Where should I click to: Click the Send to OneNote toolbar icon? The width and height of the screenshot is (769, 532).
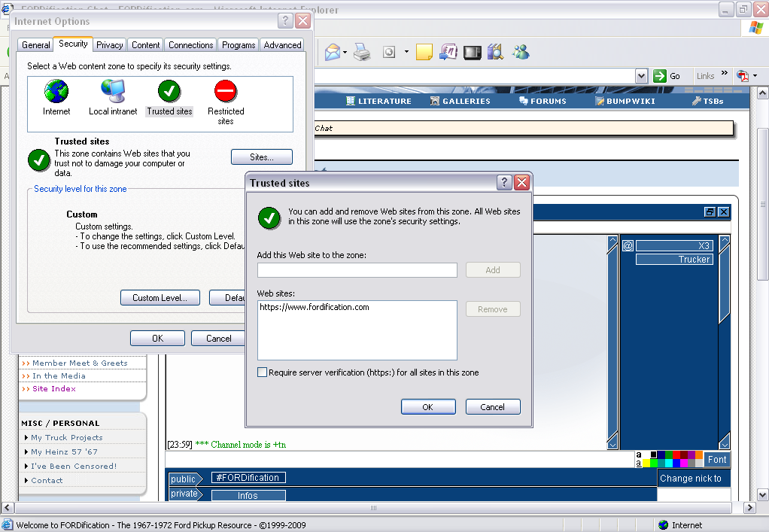(x=448, y=52)
